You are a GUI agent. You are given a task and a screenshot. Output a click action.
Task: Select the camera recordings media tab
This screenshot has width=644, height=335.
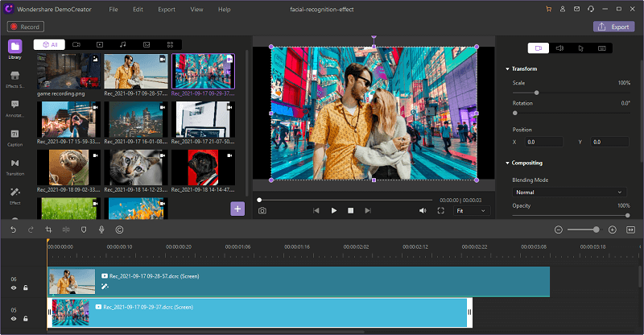point(76,44)
